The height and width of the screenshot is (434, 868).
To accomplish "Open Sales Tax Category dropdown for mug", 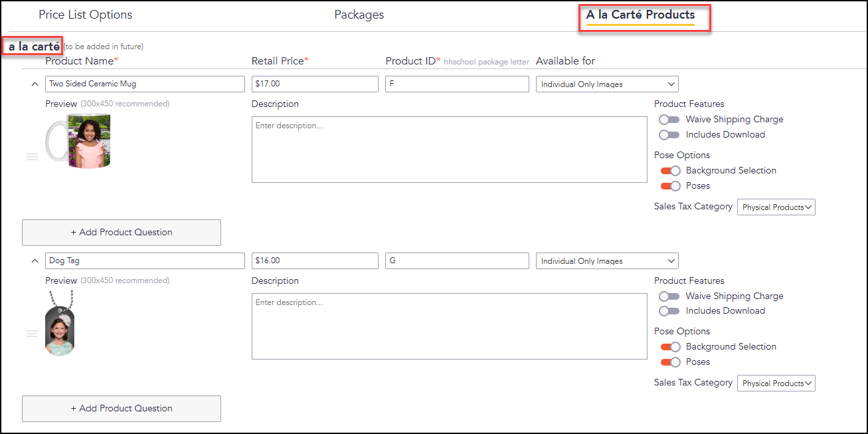I will click(x=776, y=207).
